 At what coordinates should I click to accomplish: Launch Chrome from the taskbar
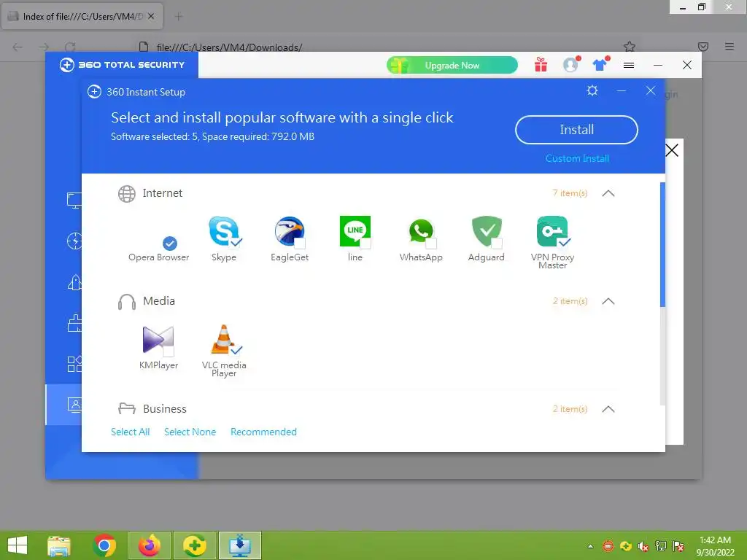pos(104,545)
